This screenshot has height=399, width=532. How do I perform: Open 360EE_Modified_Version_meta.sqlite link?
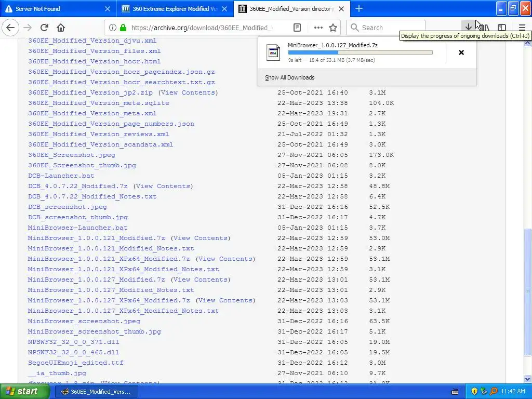[98, 103]
